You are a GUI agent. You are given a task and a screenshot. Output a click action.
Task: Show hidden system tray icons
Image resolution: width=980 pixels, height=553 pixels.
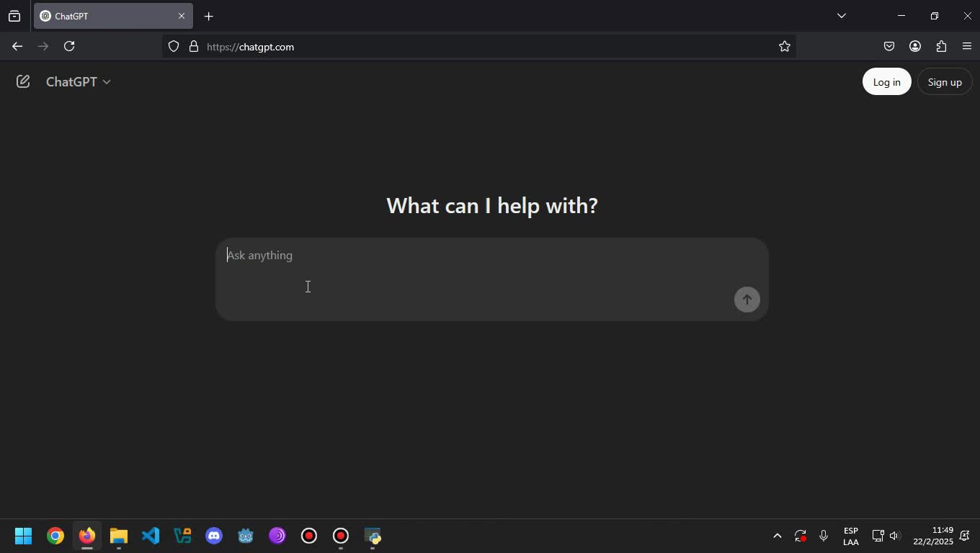coord(777,536)
